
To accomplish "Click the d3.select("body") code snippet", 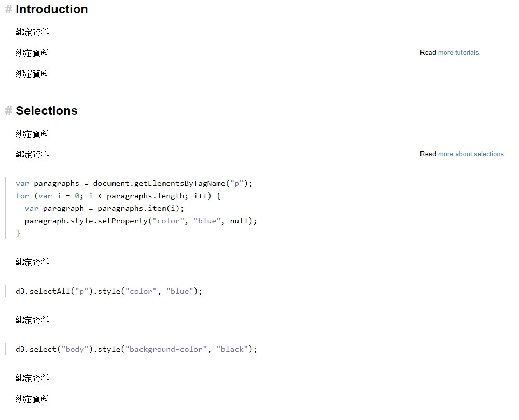I will tap(136, 349).
